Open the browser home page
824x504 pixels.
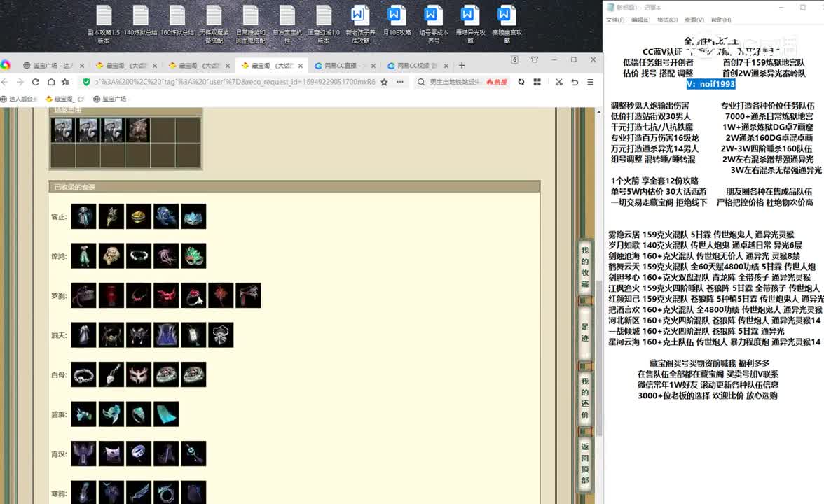tap(51, 82)
